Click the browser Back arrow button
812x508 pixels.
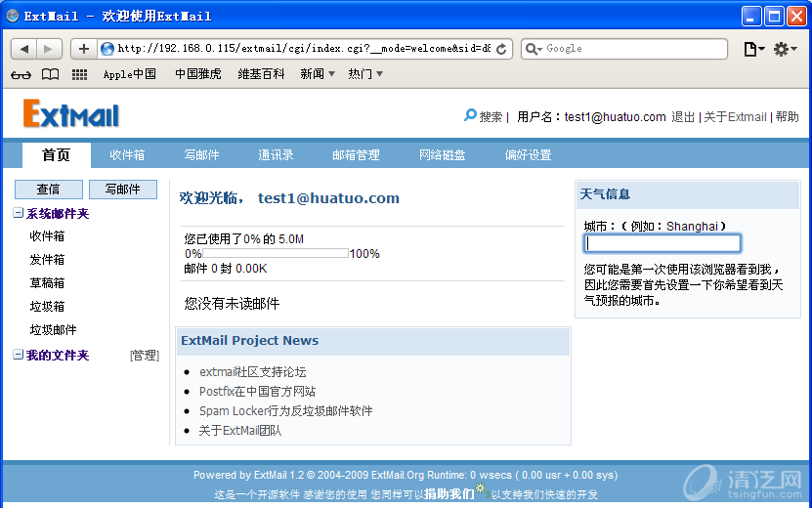click(26, 49)
